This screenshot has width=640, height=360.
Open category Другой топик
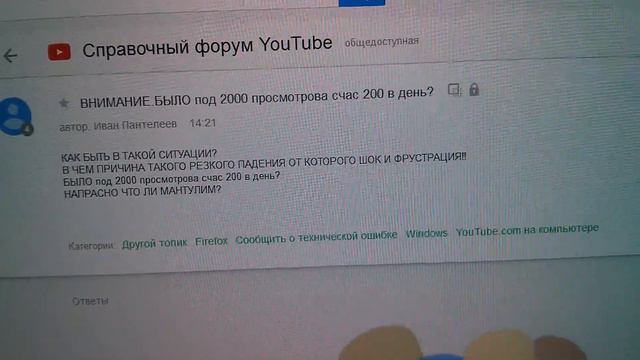[154, 243]
